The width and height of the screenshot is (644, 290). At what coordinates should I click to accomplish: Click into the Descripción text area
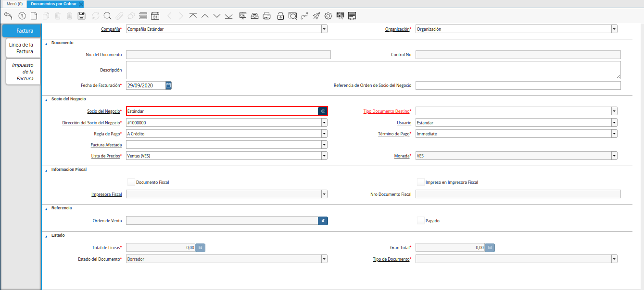coord(373,70)
